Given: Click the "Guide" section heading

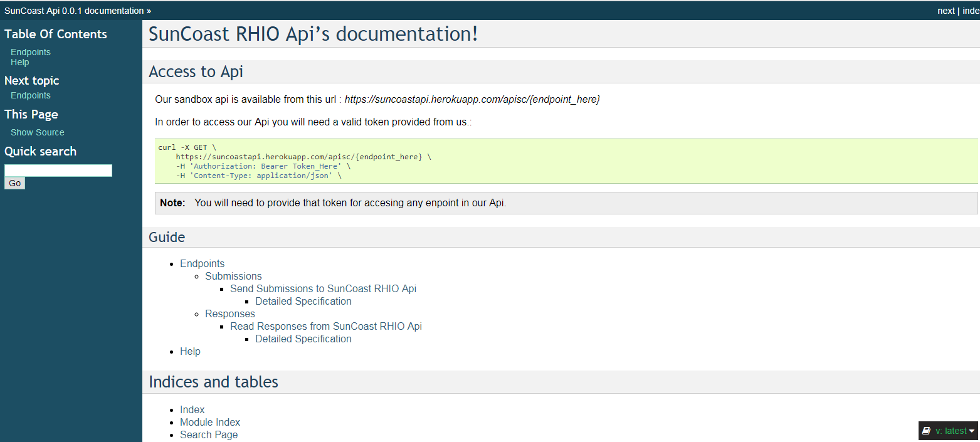Looking at the screenshot, I should pos(167,237).
